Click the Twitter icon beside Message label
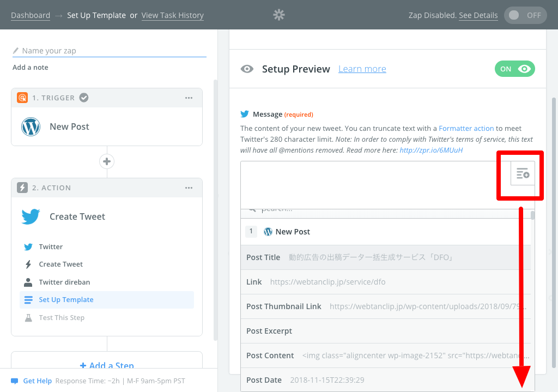Viewport: 558px width, 392px height. pyautogui.click(x=245, y=114)
